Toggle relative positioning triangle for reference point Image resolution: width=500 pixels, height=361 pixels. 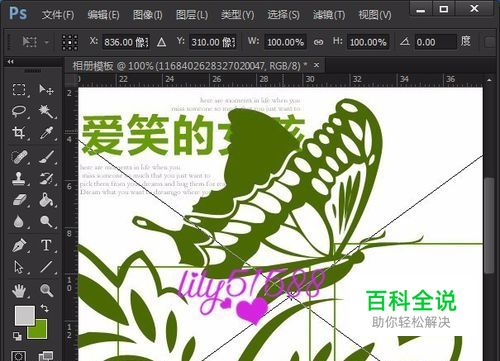tap(161, 42)
